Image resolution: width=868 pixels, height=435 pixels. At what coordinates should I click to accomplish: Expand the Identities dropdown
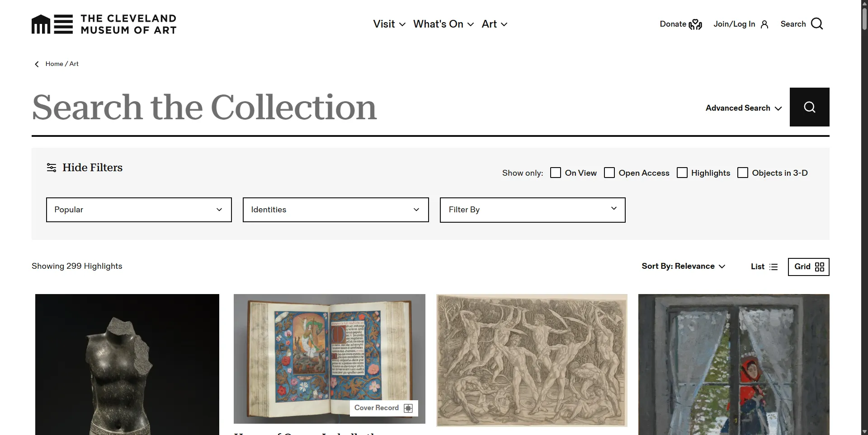coord(335,210)
